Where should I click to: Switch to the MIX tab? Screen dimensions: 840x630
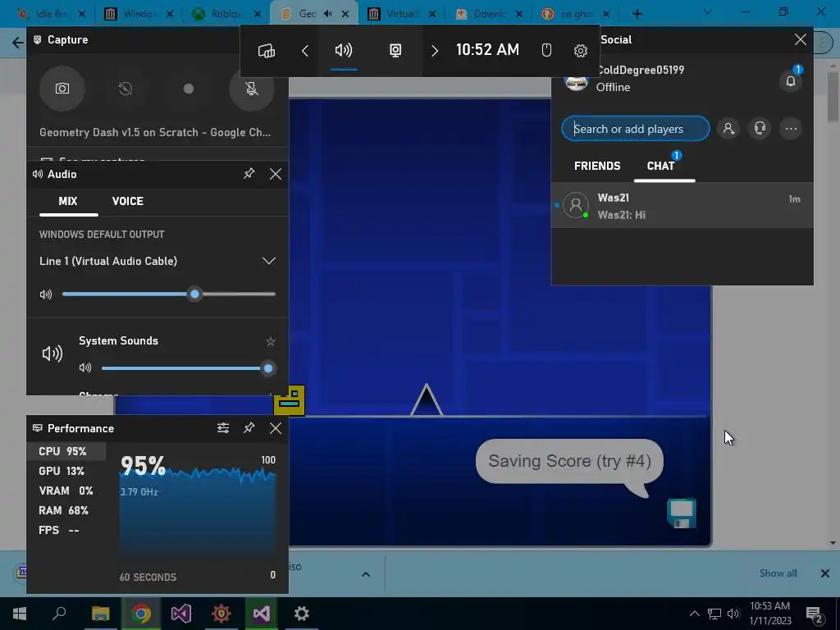coord(68,202)
